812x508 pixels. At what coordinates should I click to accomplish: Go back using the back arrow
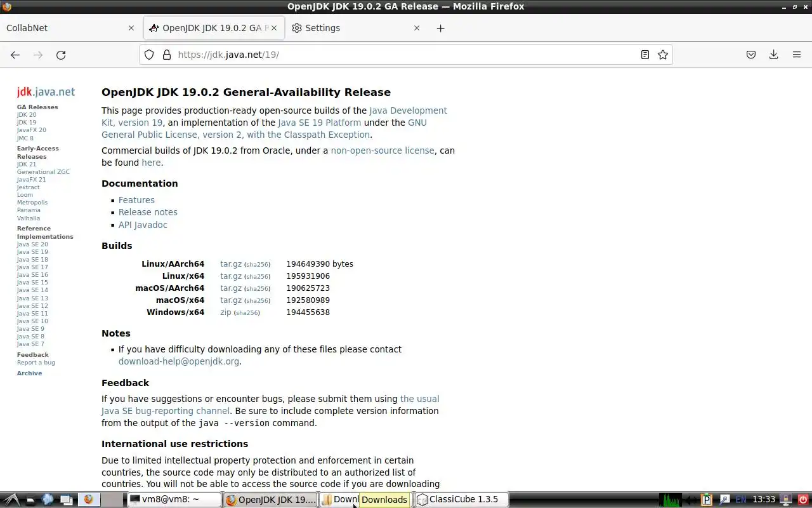(15, 55)
